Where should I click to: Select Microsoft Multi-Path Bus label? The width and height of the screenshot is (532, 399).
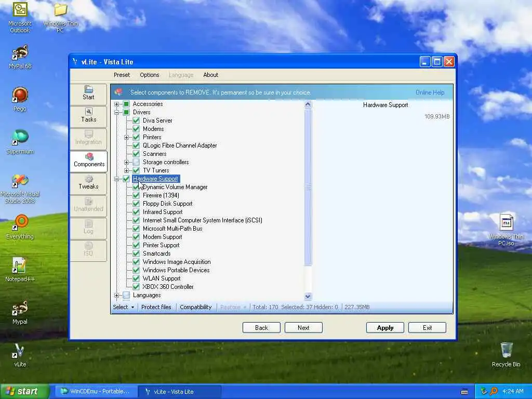(x=172, y=229)
